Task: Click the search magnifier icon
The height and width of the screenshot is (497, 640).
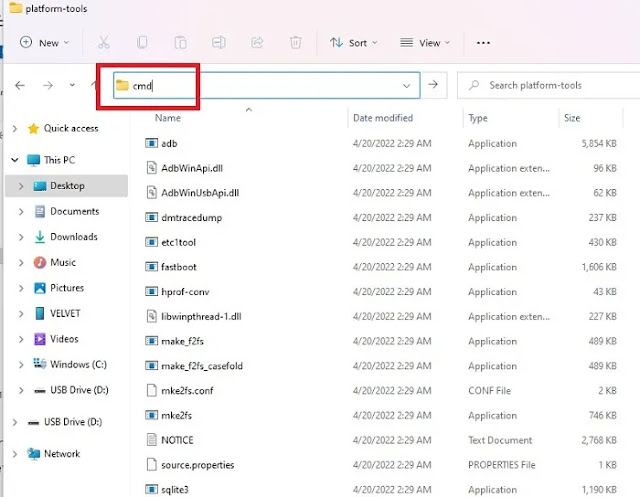Action: 474,85
